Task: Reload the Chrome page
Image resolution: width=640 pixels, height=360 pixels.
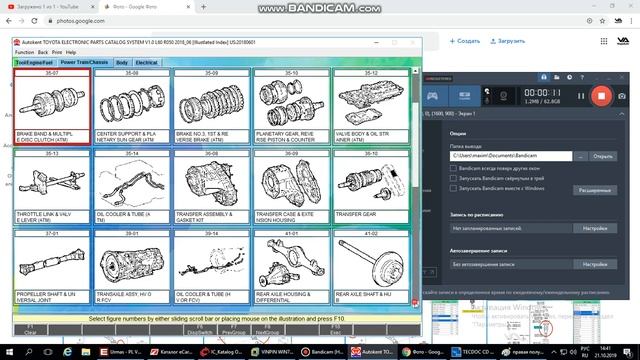Action: [x=34, y=21]
